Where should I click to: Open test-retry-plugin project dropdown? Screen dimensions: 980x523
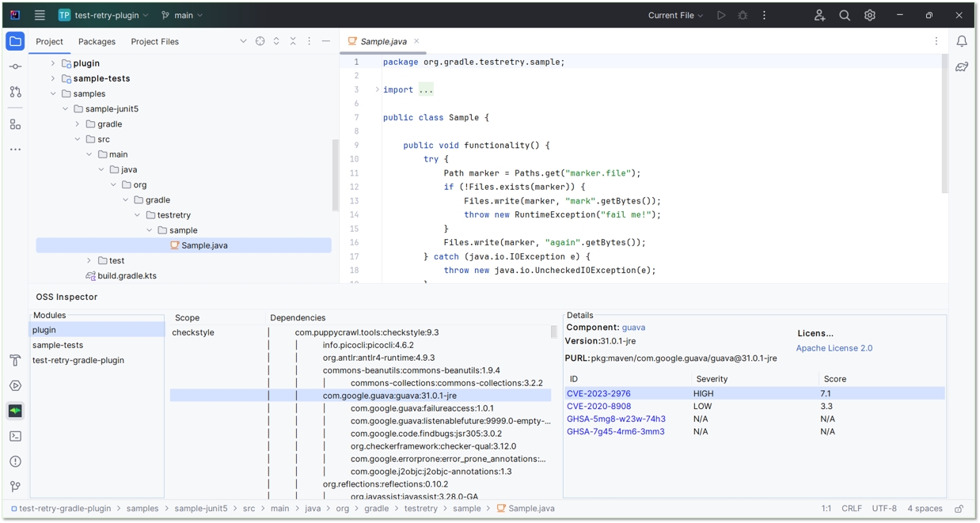104,15
